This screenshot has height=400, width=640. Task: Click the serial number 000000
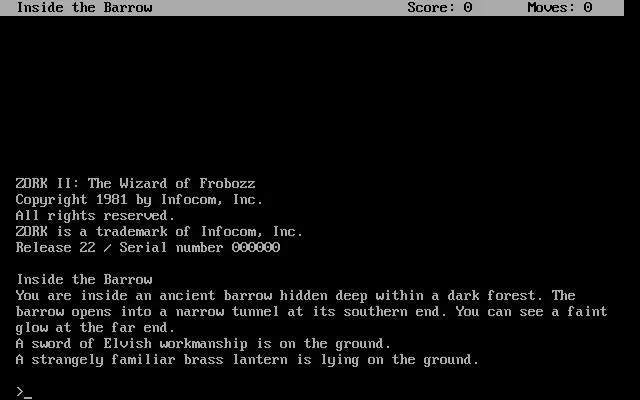click(256, 247)
